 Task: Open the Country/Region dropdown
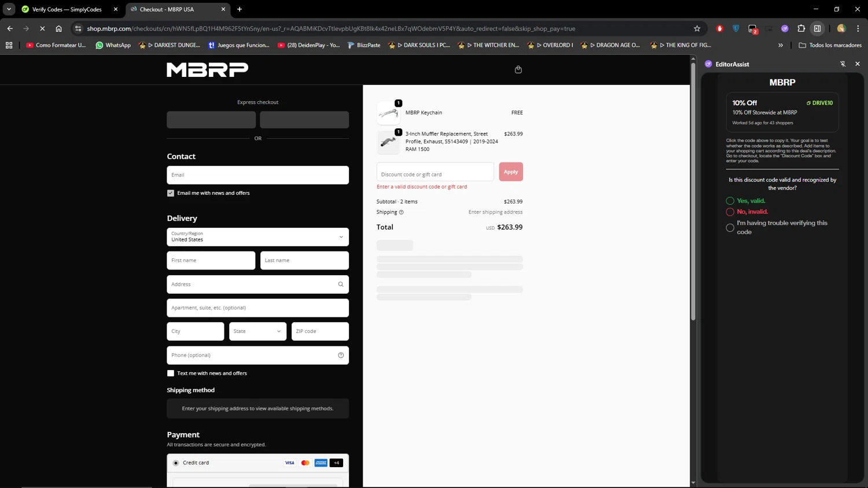click(x=258, y=237)
